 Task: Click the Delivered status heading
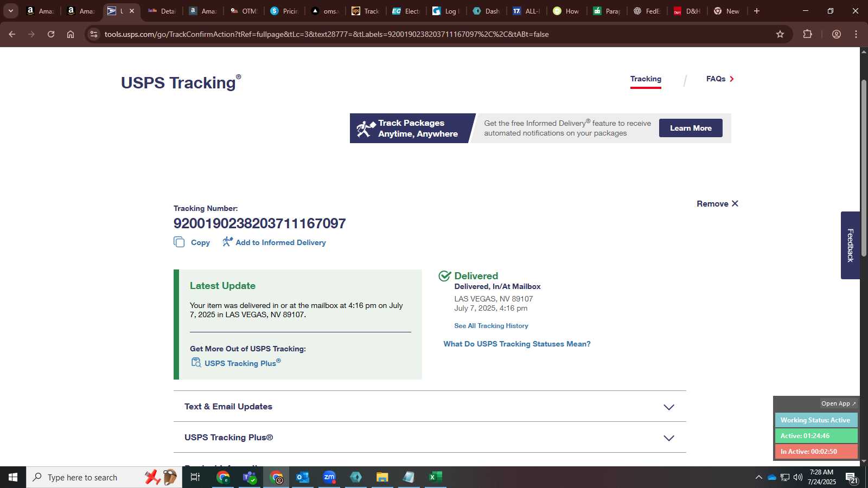click(x=476, y=276)
